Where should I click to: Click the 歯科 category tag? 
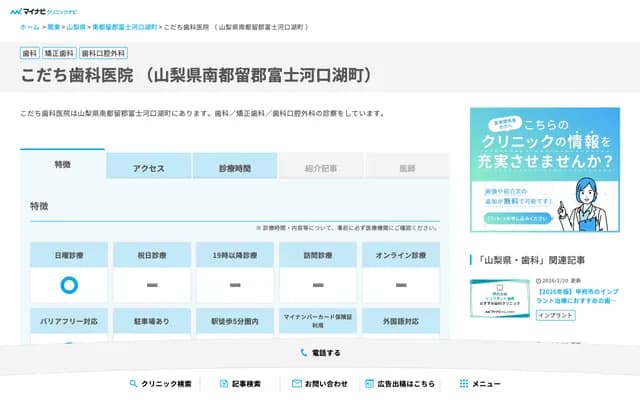[30, 53]
